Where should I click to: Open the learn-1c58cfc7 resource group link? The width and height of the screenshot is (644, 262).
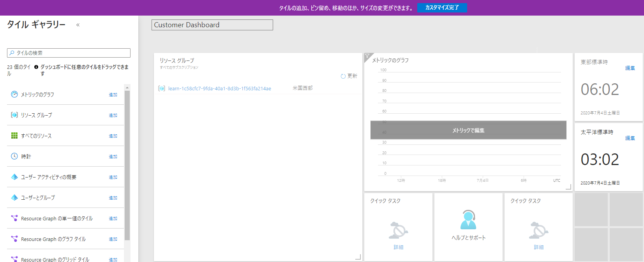[219, 88]
